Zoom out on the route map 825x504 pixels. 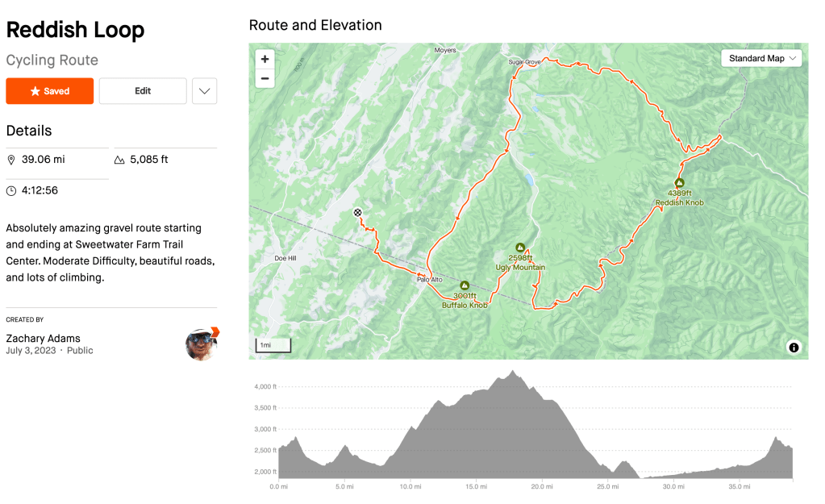(265, 78)
